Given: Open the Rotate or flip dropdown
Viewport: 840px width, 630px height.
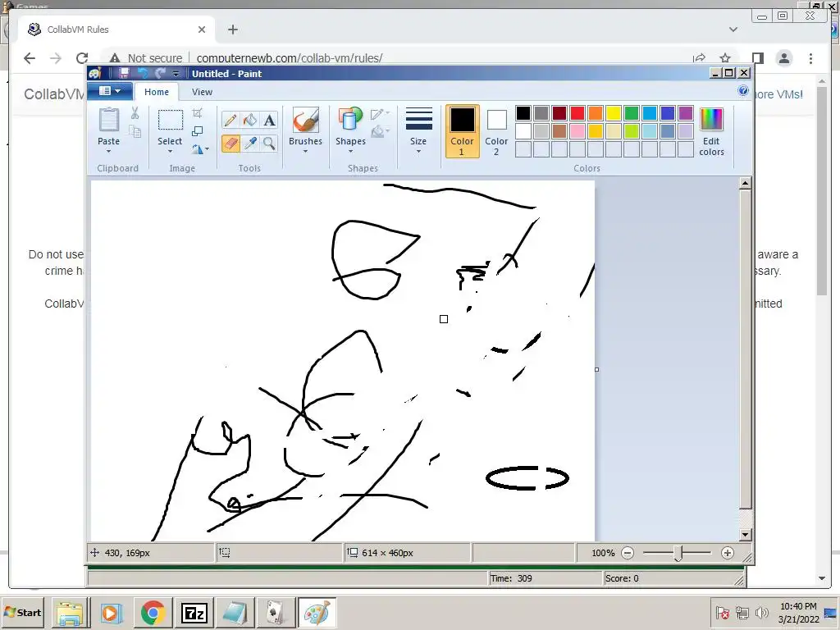Looking at the screenshot, I should 200,149.
